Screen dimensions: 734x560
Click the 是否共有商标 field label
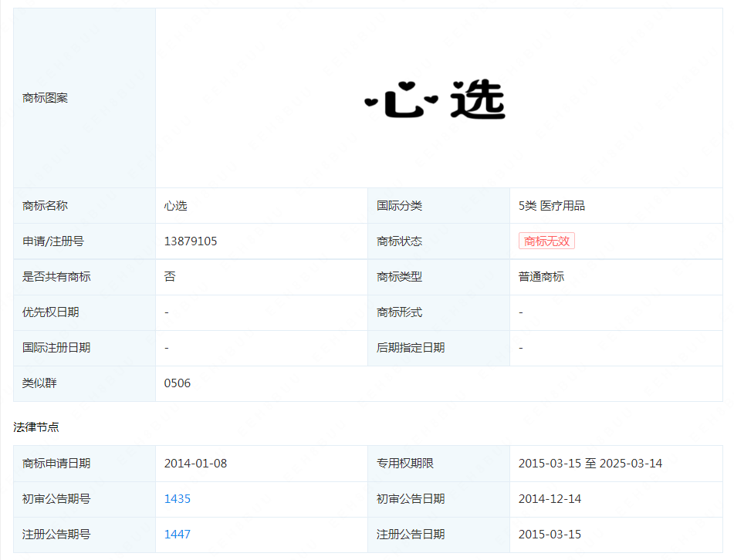[x=56, y=276]
